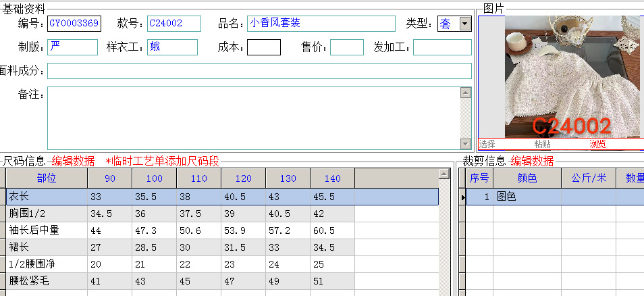This screenshot has width=644, height=296.
Task: Focus the 发加工 input box
Action: [442, 47]
